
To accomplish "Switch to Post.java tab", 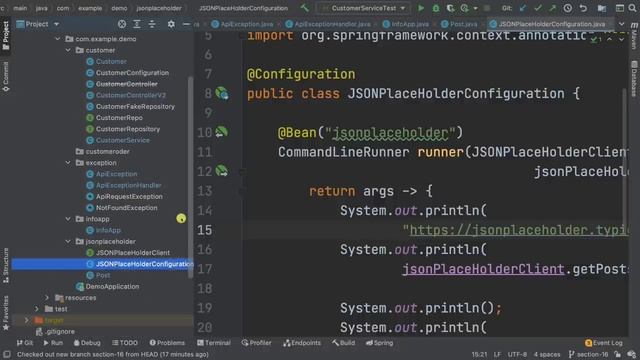I will [x=460, y=24].
